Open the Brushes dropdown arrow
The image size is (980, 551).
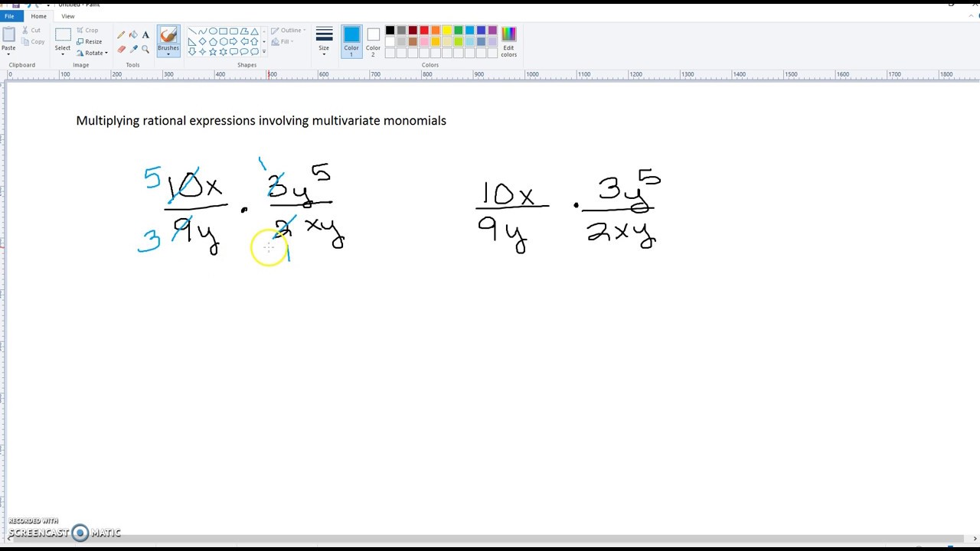click(x=168, y=54)
